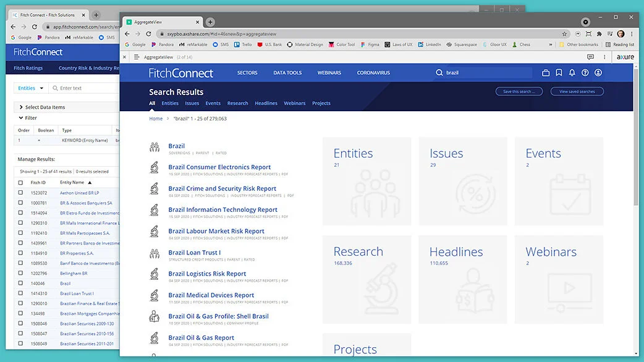This screenshot has height=362, width=644.
Task: Click the Chrome profile avatar
Action: pyautogui.click(x=621, y=33)
